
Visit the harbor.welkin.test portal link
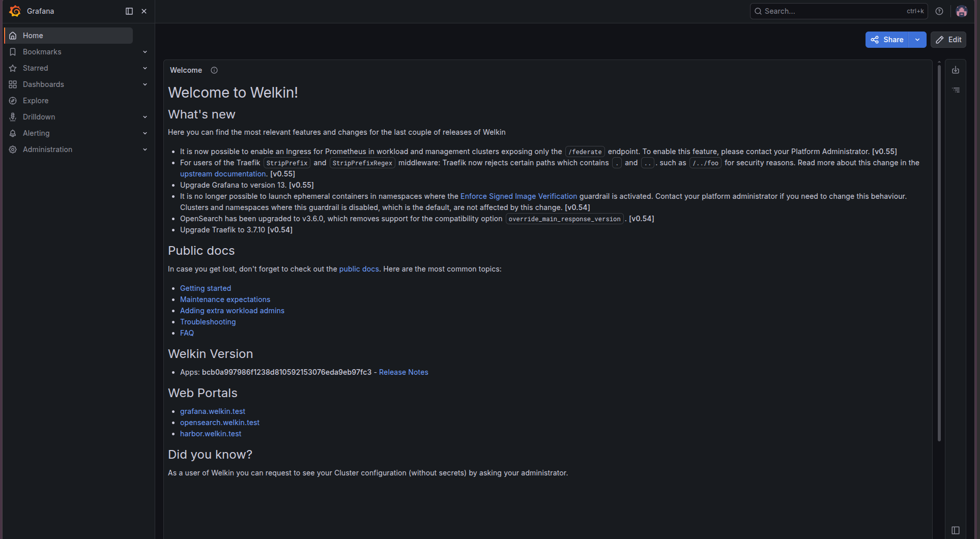coord(211,434)
